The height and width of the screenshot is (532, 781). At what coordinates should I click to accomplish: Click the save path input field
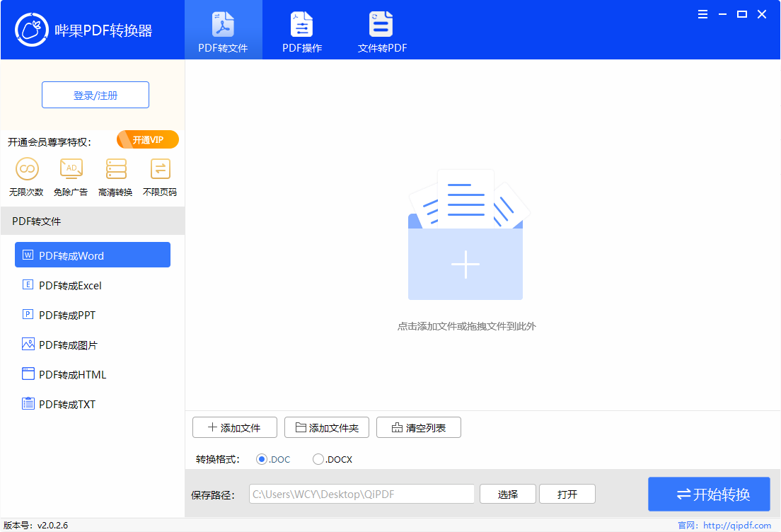361,494
